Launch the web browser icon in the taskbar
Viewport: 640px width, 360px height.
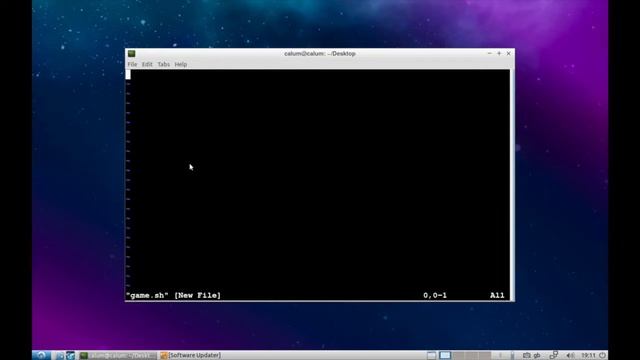70,356
